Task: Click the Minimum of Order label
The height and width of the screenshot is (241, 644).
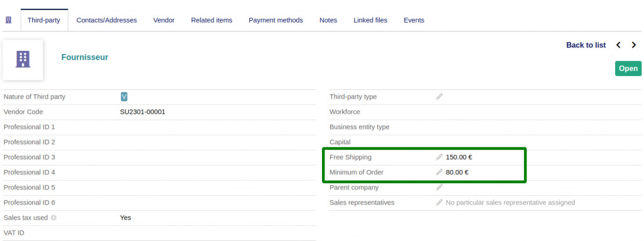Action: tap(357, 172)
